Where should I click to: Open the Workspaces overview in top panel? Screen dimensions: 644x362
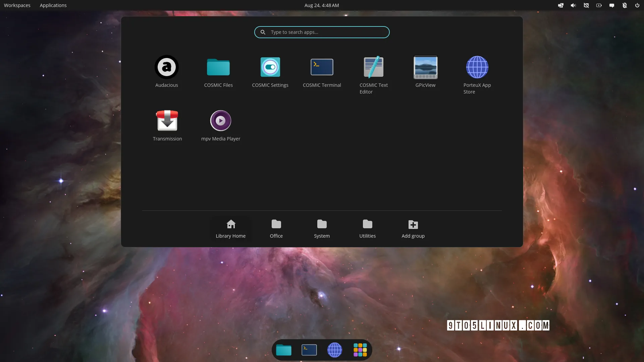click(17, 5)
